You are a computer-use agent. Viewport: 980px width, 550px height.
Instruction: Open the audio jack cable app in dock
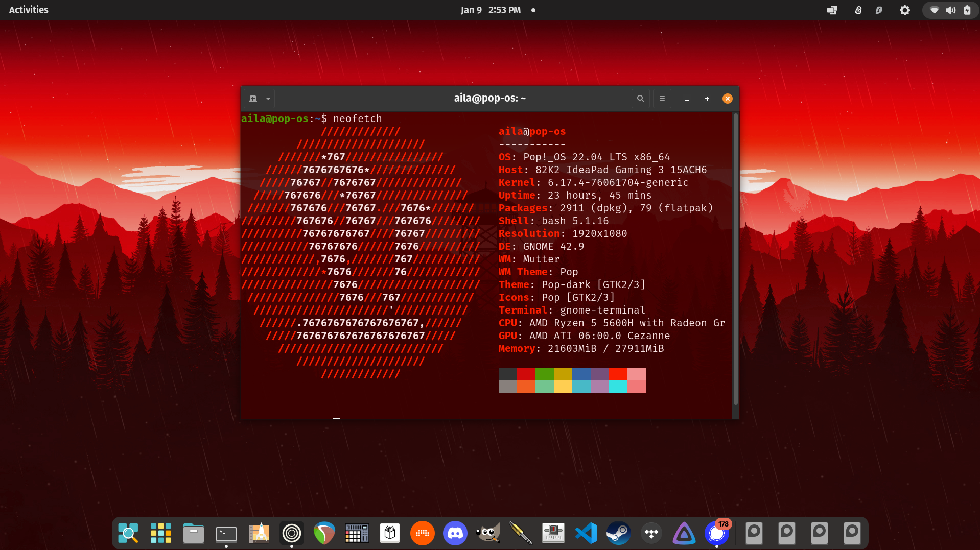[x=521, y=533]
